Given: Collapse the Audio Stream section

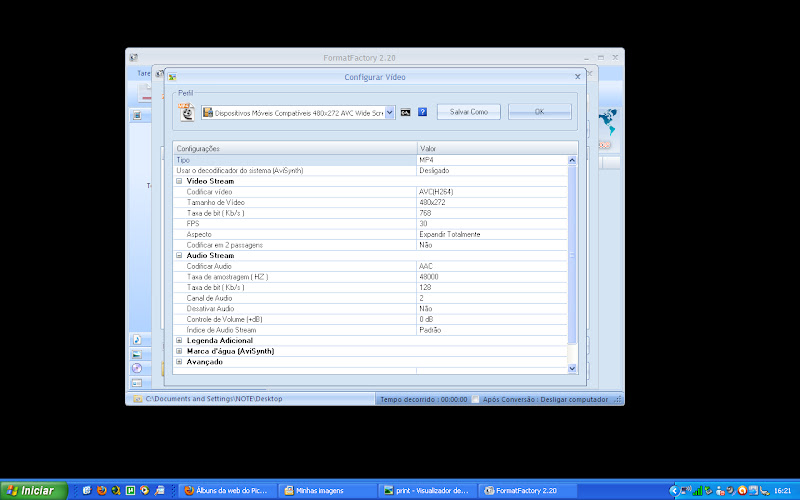Looking at the screenshot, I should [179, 255].
